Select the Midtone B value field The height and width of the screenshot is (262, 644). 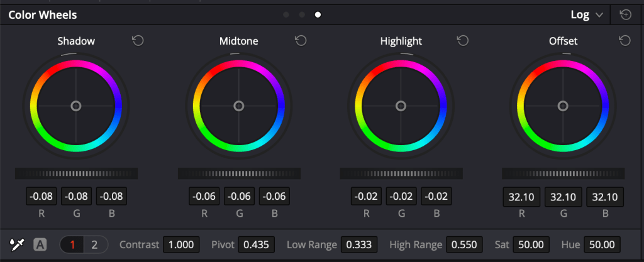[274, 197]
